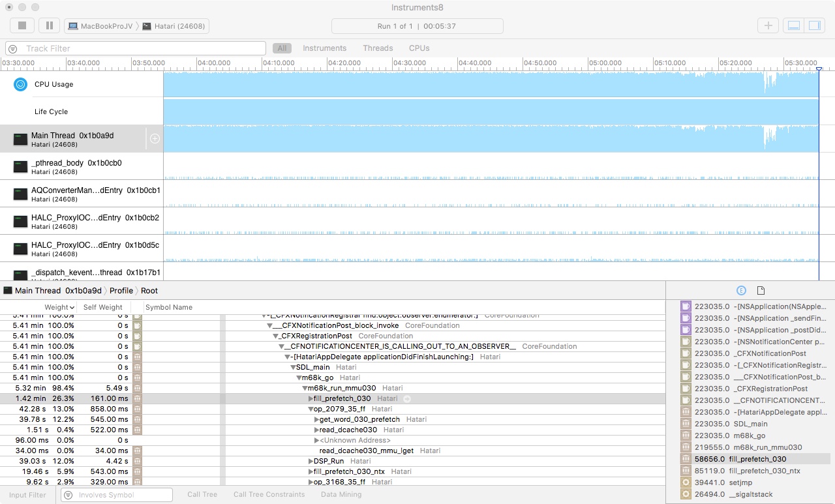Collapse the m68k_run_mmu030 node
Screen dimensions: 835x504
pyautogui.click(x=305, y=388)
